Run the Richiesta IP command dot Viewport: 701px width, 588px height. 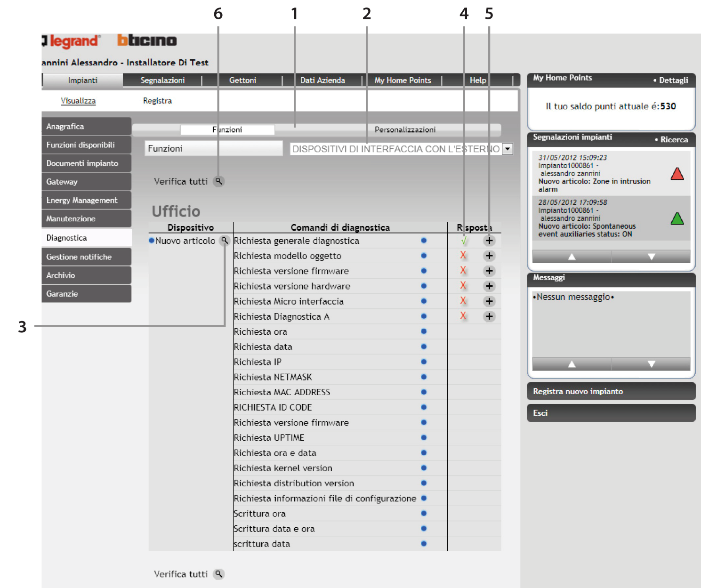pos(424,362)
